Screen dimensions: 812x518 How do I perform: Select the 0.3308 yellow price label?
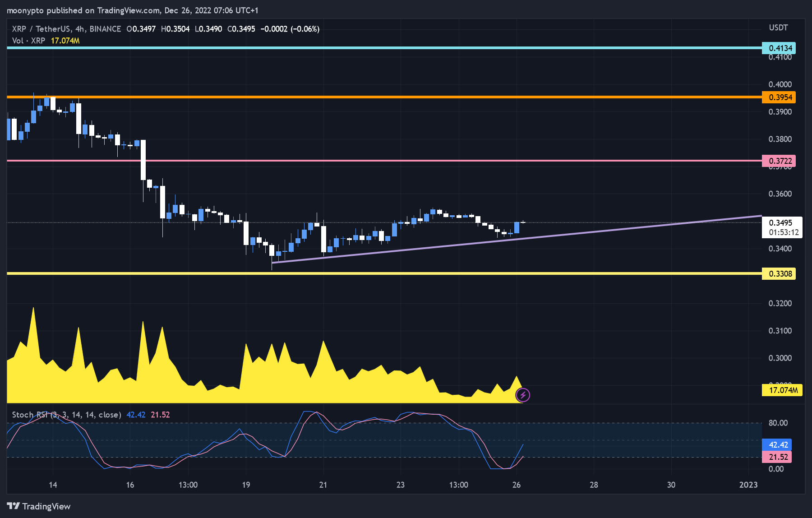click(779, 273)
